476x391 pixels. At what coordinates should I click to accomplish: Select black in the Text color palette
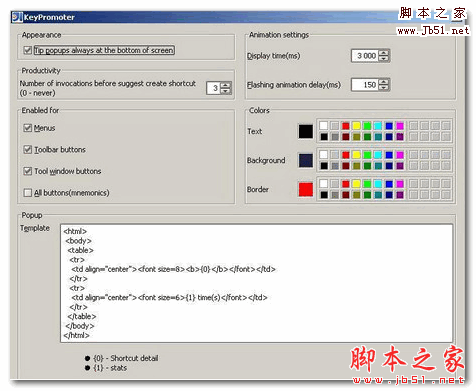coord(324,137)
